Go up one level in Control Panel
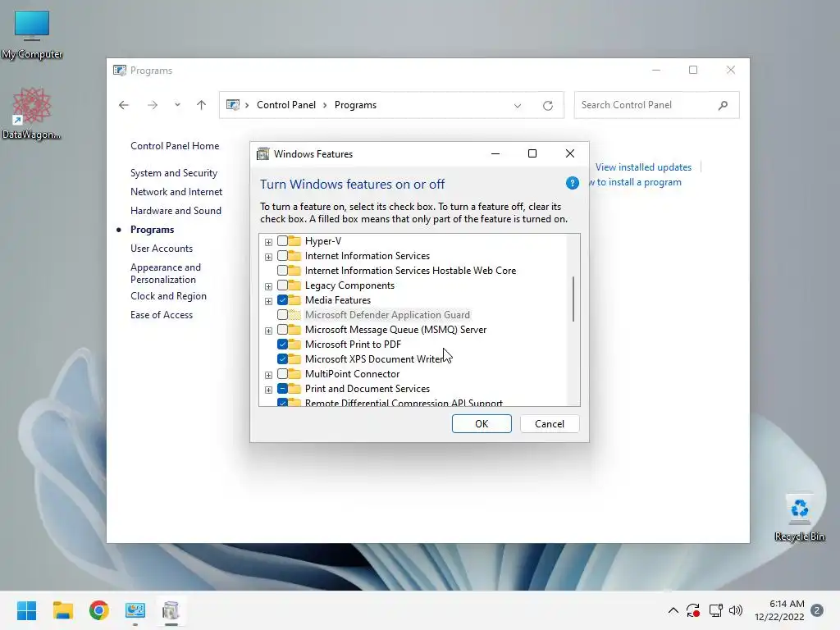840x630 pixels. 202,105
